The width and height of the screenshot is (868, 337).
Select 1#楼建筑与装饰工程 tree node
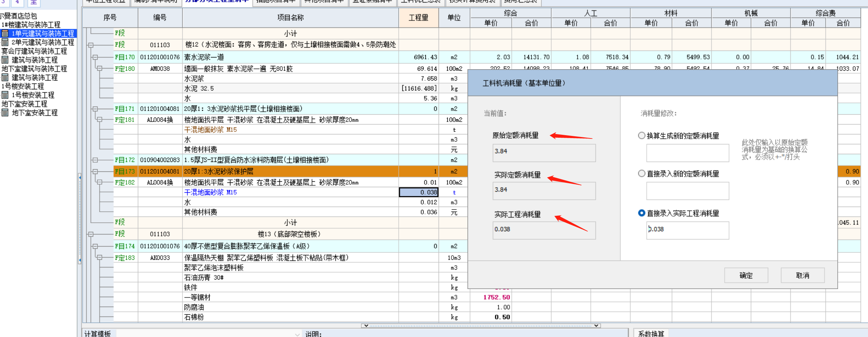click(31, 25)
